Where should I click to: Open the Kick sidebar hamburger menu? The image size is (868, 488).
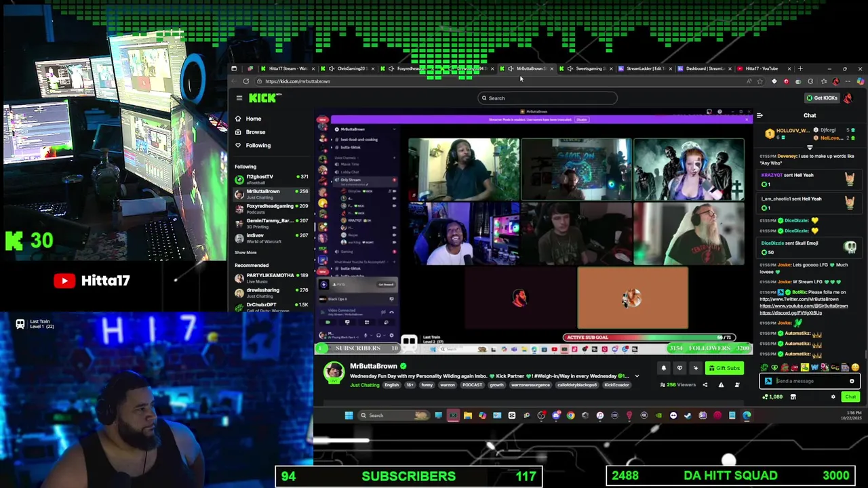coord(239,98)
